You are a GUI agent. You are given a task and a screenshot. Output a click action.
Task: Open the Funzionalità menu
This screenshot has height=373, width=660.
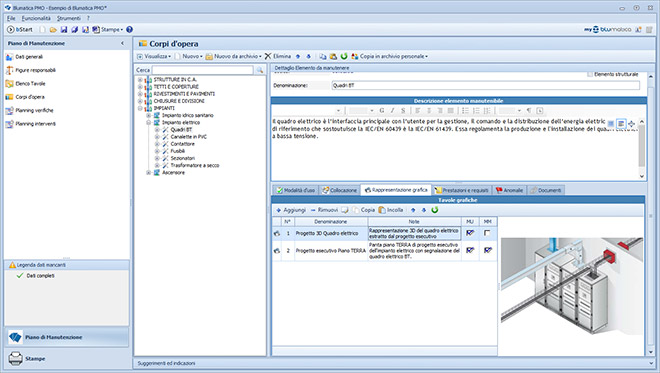36,18
